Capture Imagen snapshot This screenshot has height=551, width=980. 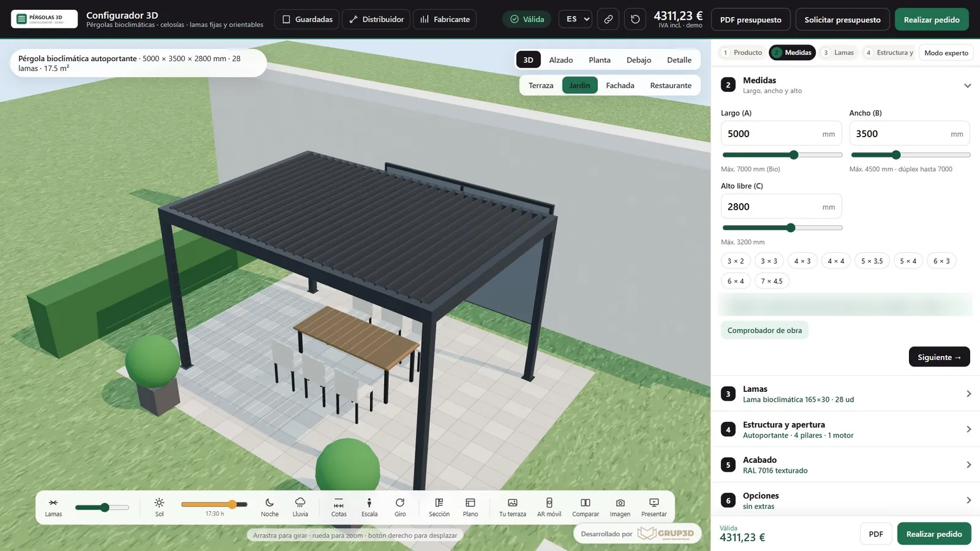click(x=620, y=508)
